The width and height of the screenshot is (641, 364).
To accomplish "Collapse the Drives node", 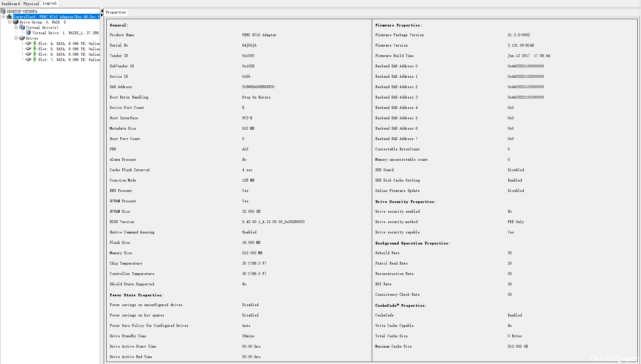I will [16, 38].
